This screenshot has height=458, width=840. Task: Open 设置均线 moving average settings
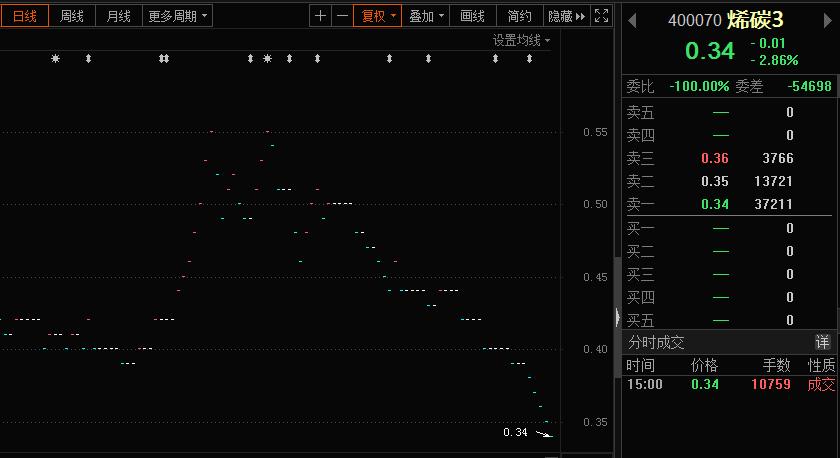point(521,40)
